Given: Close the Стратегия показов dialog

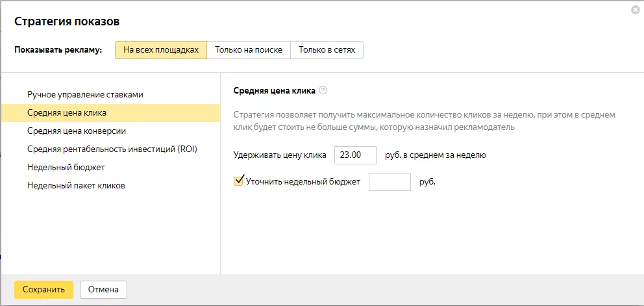Looking at the screenshot, I should click(636, 10).
